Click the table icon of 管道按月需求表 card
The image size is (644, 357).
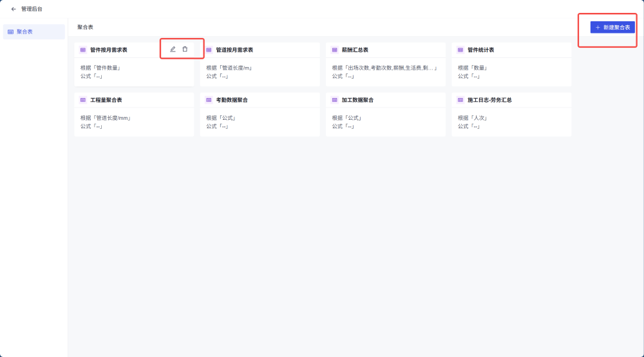[209, 50]
